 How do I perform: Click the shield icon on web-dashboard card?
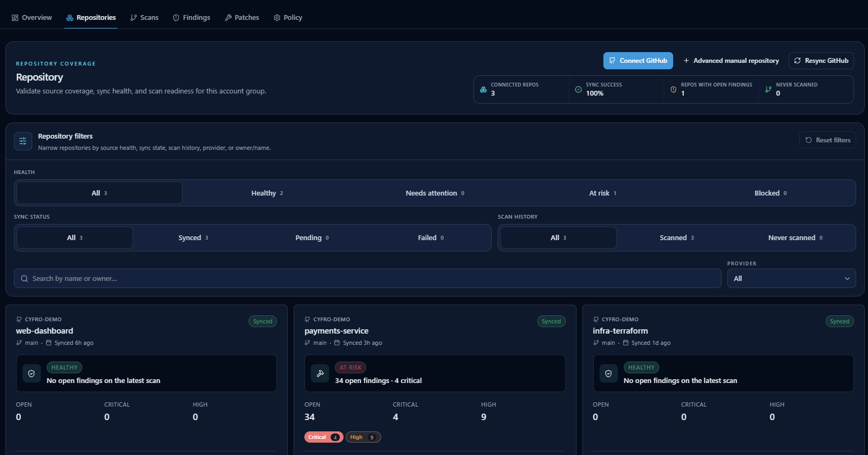(x=32, y=373)
